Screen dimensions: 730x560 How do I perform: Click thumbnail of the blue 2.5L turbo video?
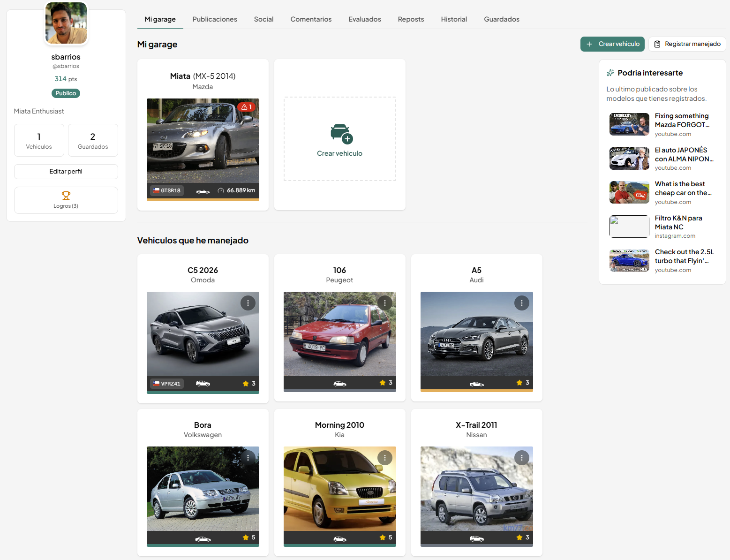click(x=629, y=260)
